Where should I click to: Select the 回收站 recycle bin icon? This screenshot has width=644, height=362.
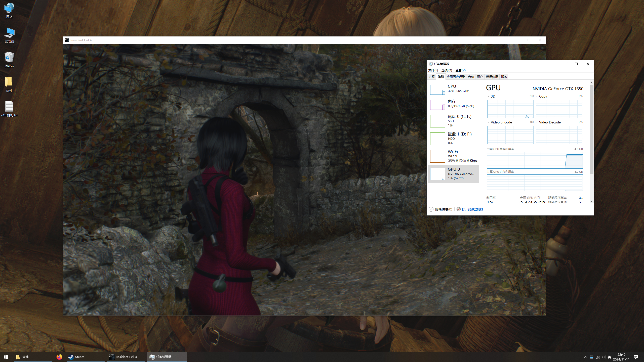pos(9,60)
